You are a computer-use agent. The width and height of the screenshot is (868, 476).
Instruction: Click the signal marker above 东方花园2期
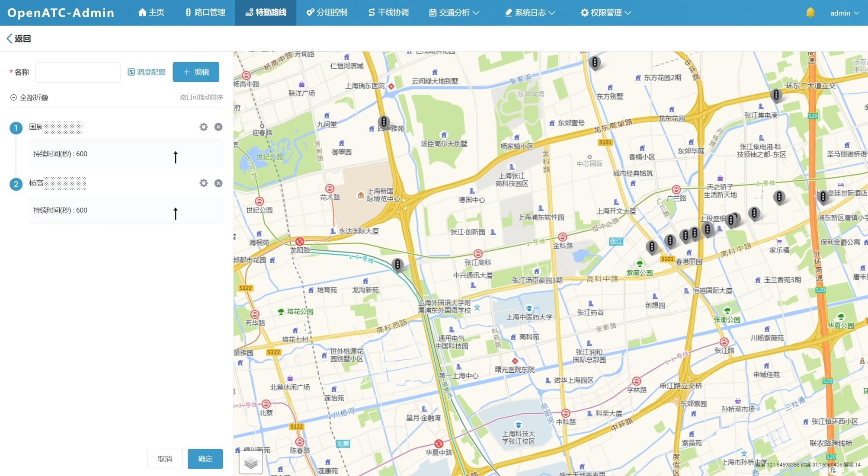coord(595,63)
